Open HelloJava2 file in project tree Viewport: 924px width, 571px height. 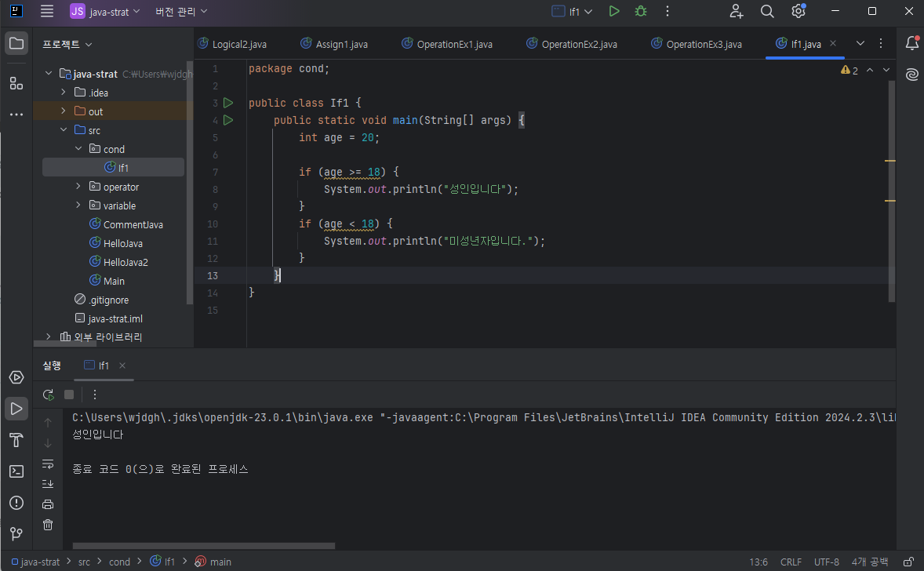(x=126, y=262)
